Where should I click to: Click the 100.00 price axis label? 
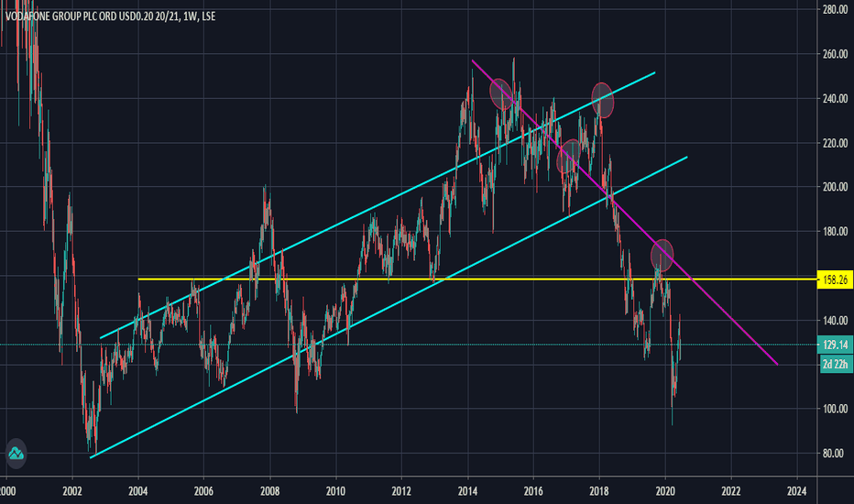coord(835,409)
